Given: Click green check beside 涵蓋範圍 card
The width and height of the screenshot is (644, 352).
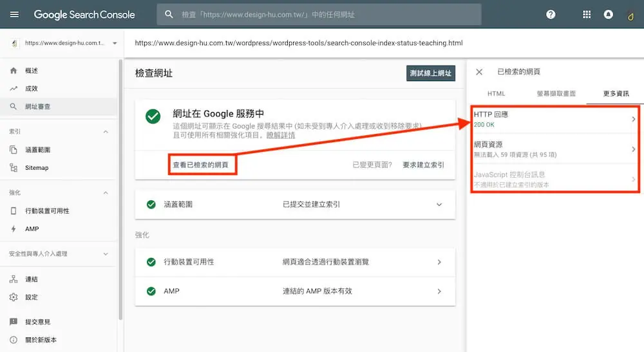Looking at the screenshot, I should pos(151,204).
